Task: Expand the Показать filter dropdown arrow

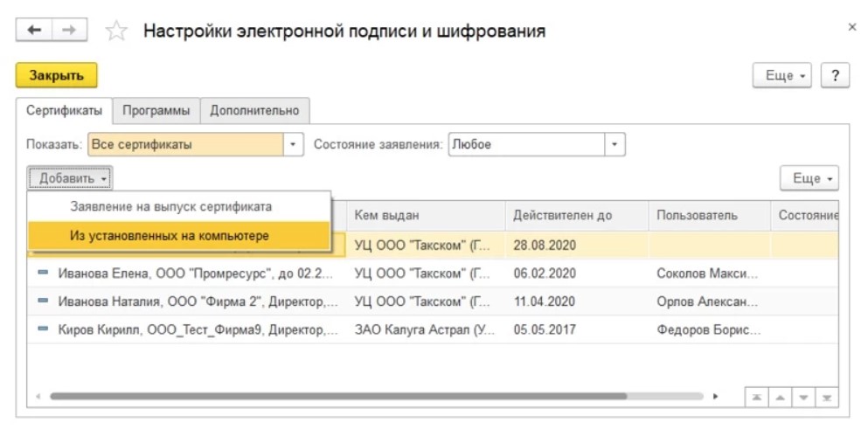Action: click(x=294, y=145)
